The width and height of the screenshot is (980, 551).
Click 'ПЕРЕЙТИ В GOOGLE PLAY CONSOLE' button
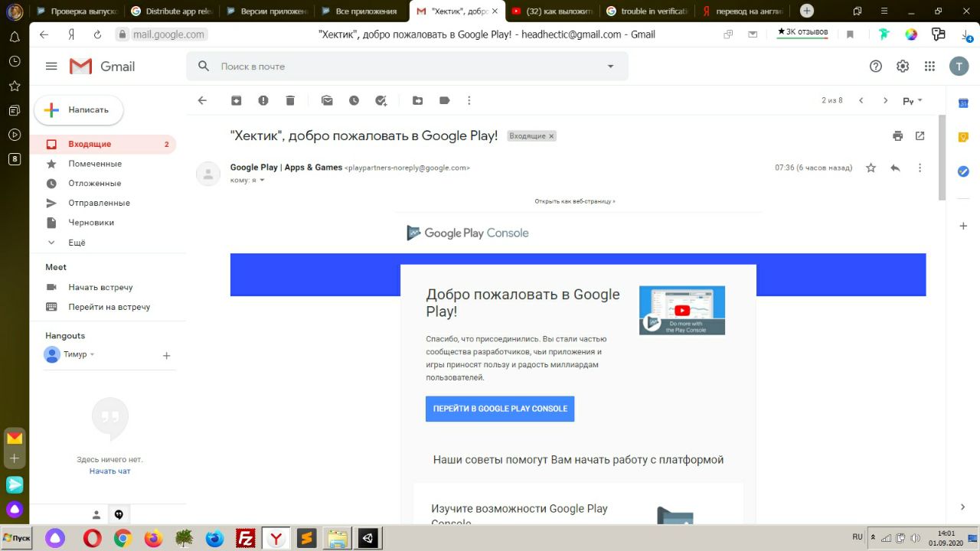tap(500, 409)
